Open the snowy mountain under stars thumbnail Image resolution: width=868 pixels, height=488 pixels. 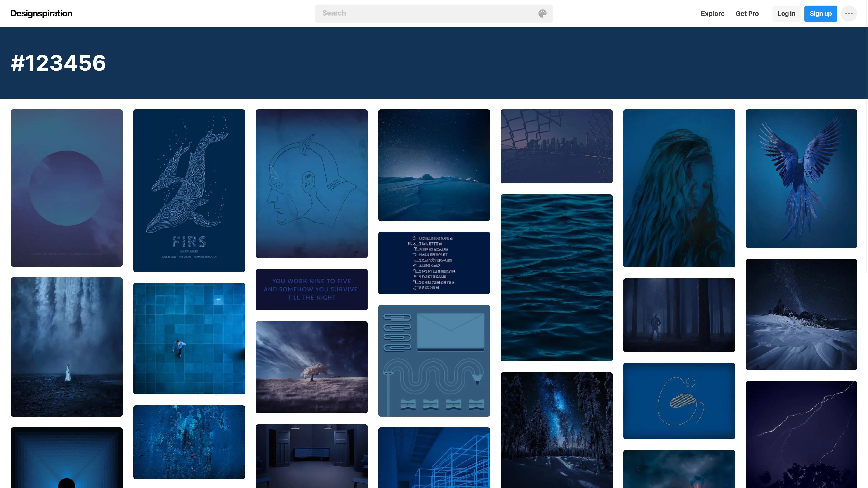coord(801,314)
